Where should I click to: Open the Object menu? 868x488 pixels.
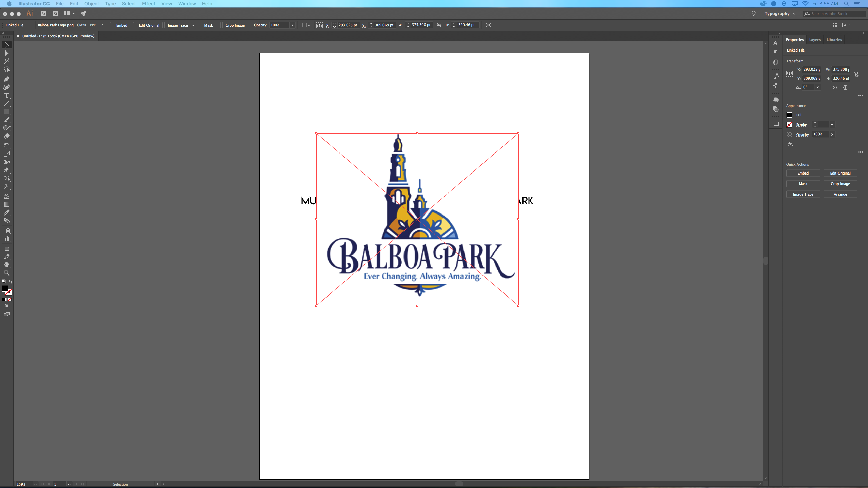92,4
